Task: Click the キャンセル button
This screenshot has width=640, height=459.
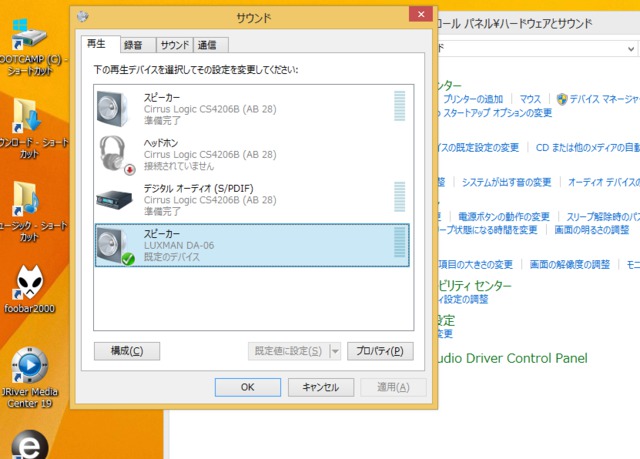Action: tap(321, 387)
